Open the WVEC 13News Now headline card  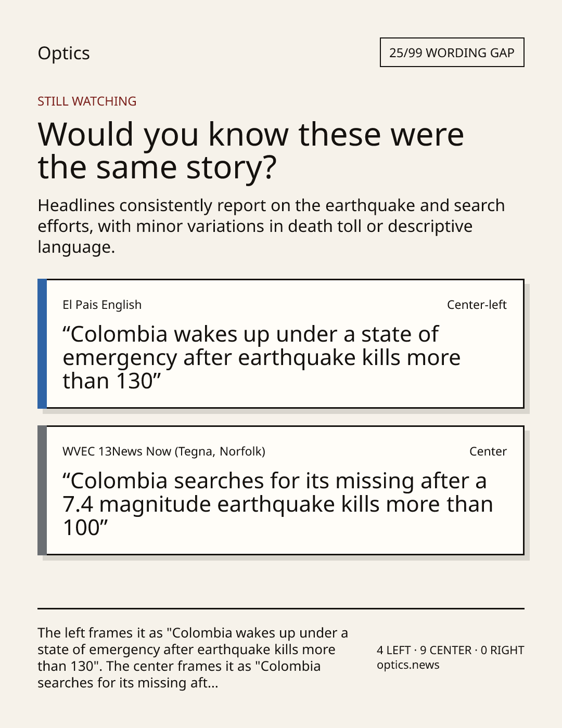click(x=280, y=490)
